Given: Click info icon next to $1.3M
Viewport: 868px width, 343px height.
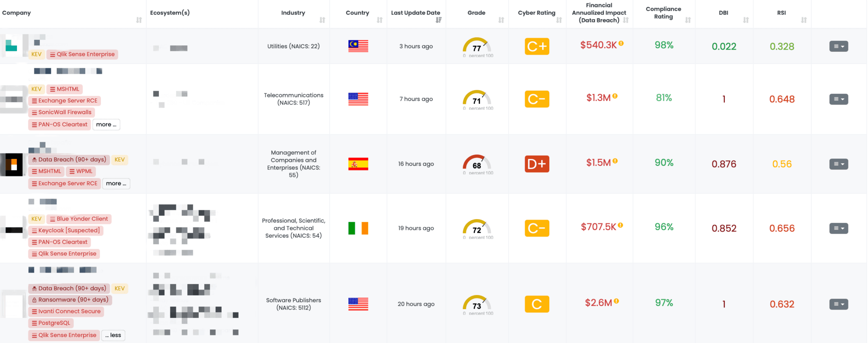Looking at the screenshot, I should (x=615, y=96).
